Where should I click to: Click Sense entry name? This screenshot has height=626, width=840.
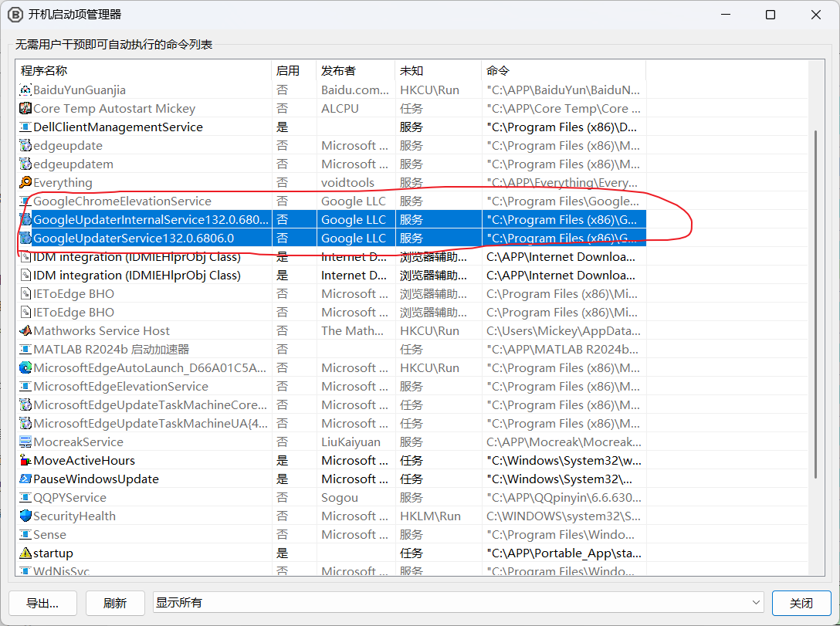click(50, 535)
